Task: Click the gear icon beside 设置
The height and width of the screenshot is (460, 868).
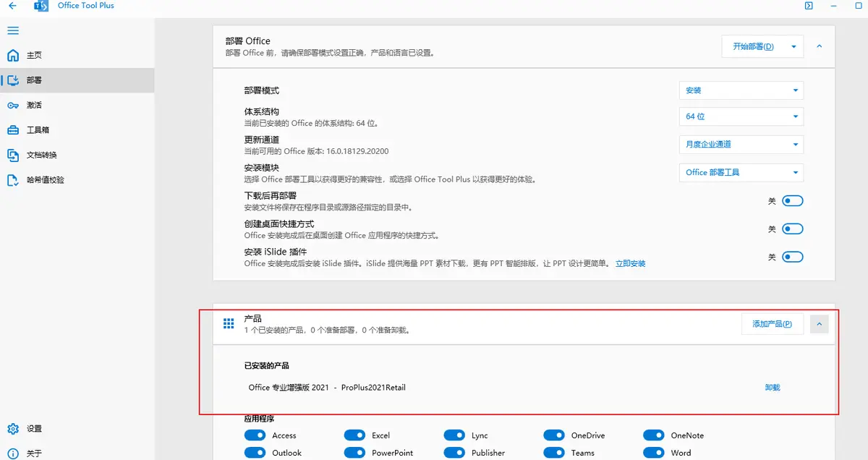Action: [x=13, y=429]
